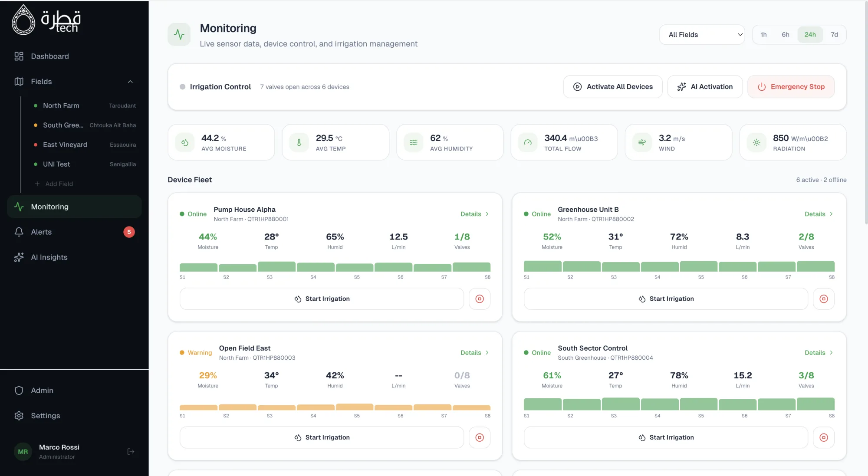Open the Settings page
This screenshot has height=476, width=868.
pos(74,416)
